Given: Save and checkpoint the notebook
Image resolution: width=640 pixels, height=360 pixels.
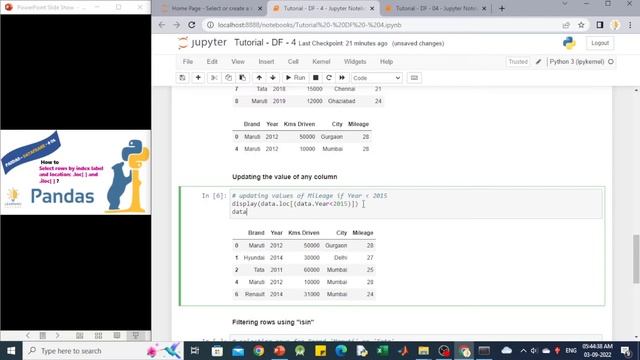Looking at the screenshot, I should coord(182,78).
